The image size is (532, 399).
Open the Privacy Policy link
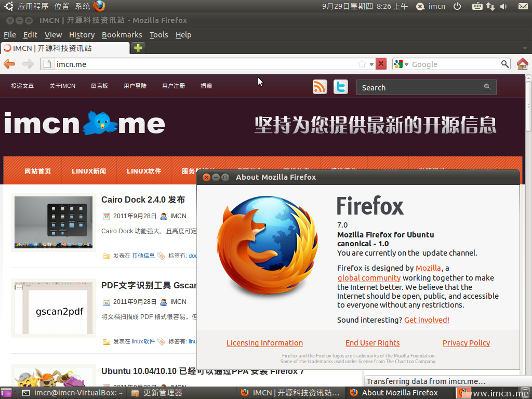pos(466,343)
